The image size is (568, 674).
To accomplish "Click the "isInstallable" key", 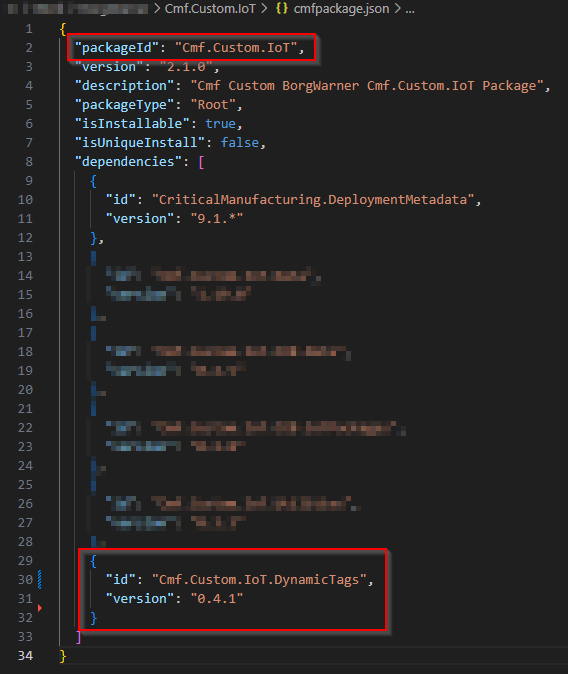I will pyautogui.click(x=132, y=124).
